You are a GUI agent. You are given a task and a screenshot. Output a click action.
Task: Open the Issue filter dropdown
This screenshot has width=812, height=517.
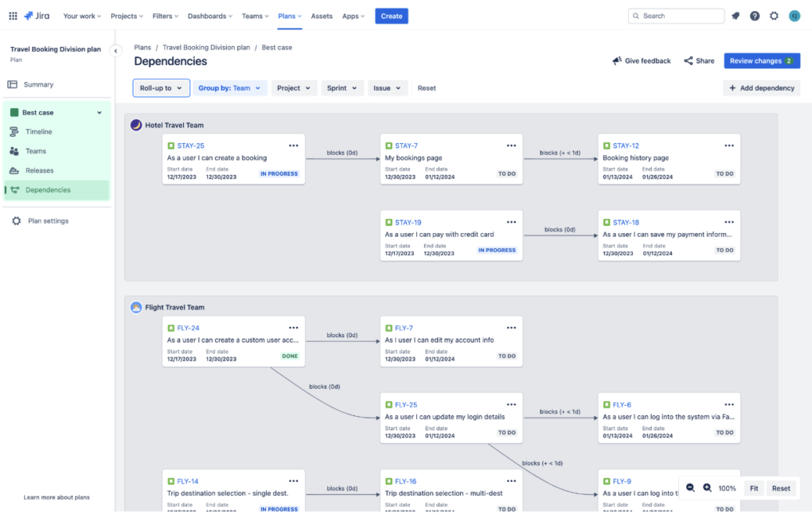(388, 88)
